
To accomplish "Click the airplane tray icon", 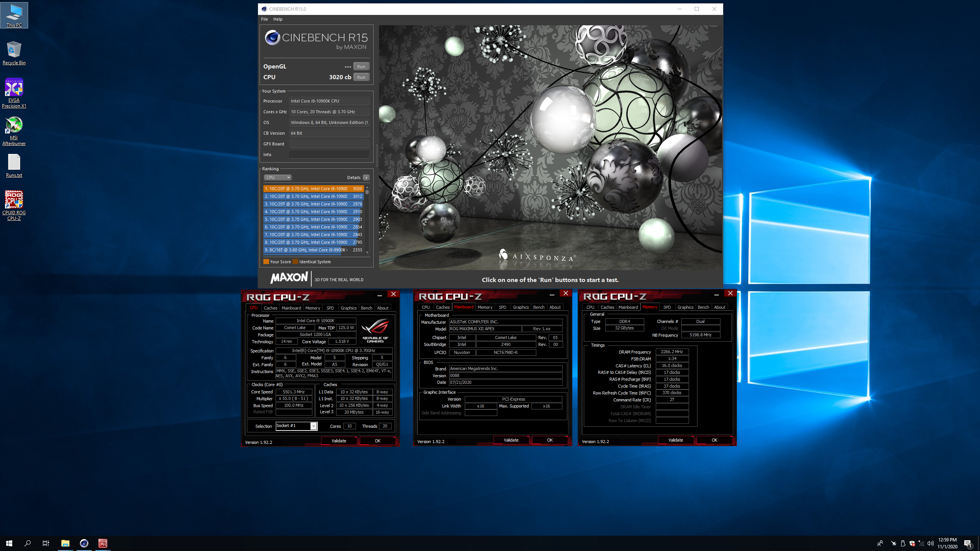I will [x=893, y=543].
